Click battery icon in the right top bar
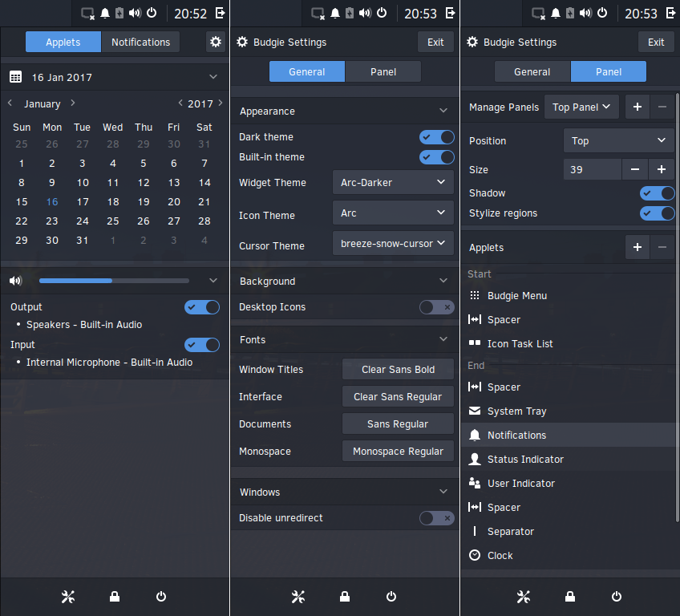The width and height of the screenshot is (680, 616). (x=570, y=13)
